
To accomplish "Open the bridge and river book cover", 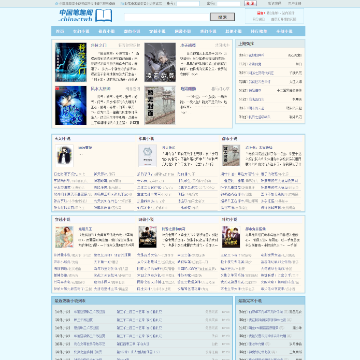I will [x=160, y=106].
